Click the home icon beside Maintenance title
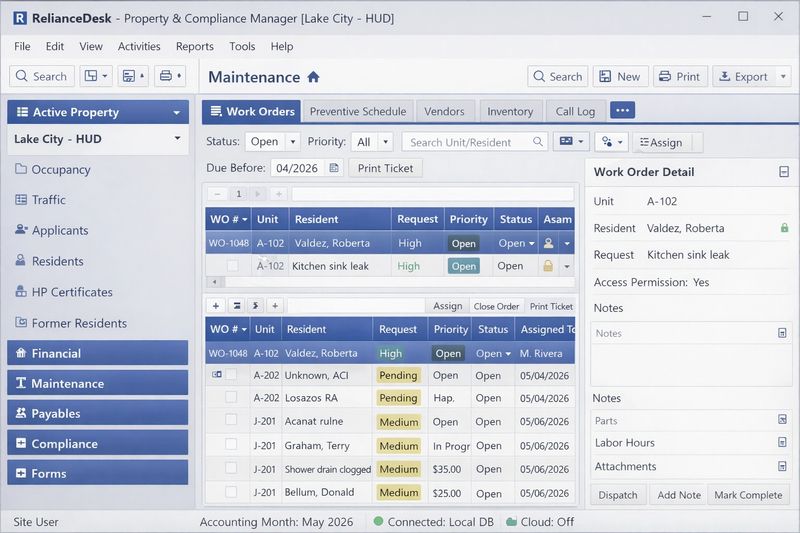This screenshot has height=533, width=800. pyautogui.click(x=313, y=77)
